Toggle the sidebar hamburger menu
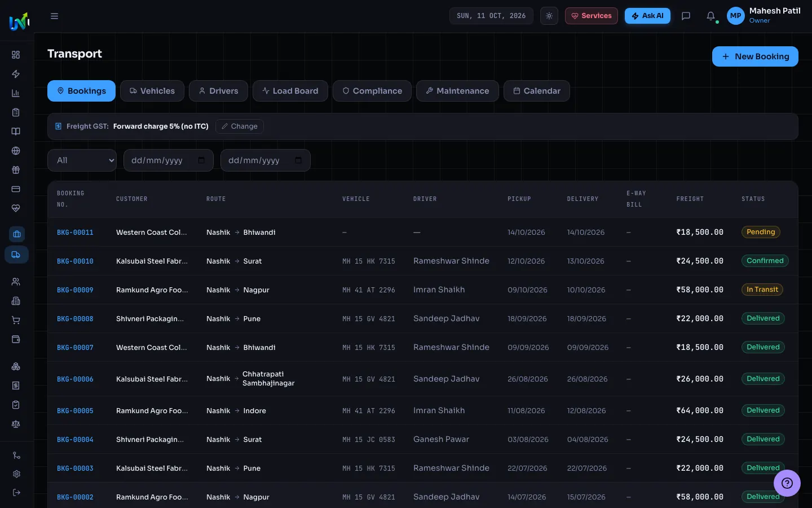Viewport: 812px width, 508px height. click(55, 16)
